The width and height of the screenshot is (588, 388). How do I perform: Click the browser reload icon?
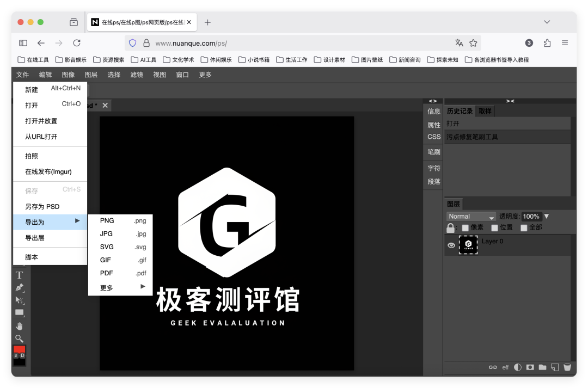pyautogui.click(x=77, y=43)
